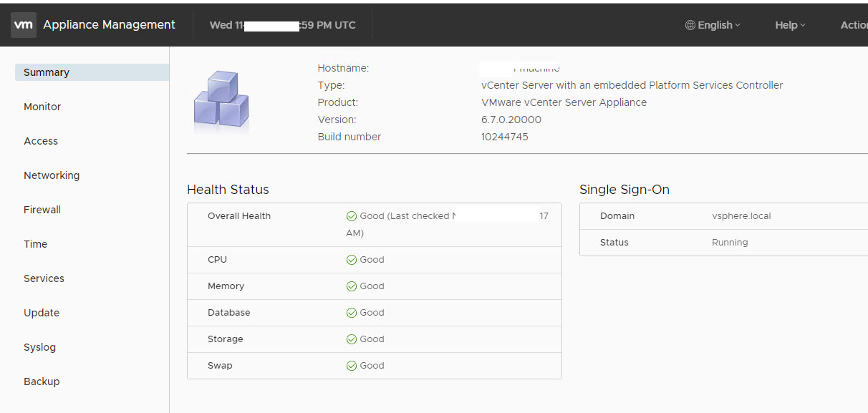Click the globe icon beside English

(x=690, y=25)
